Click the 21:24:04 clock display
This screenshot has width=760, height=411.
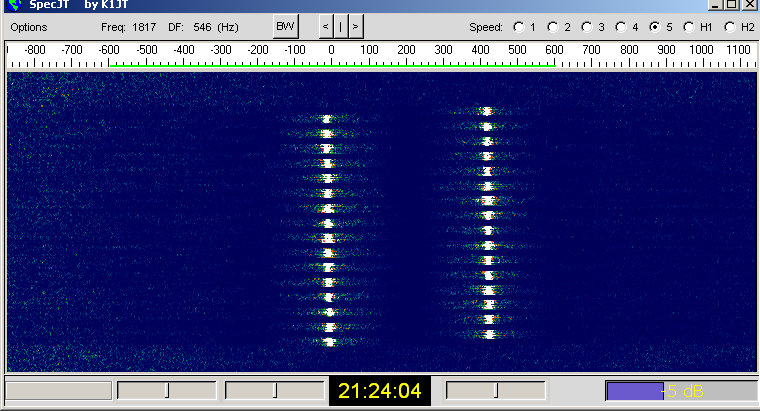[x=380, y=391]
